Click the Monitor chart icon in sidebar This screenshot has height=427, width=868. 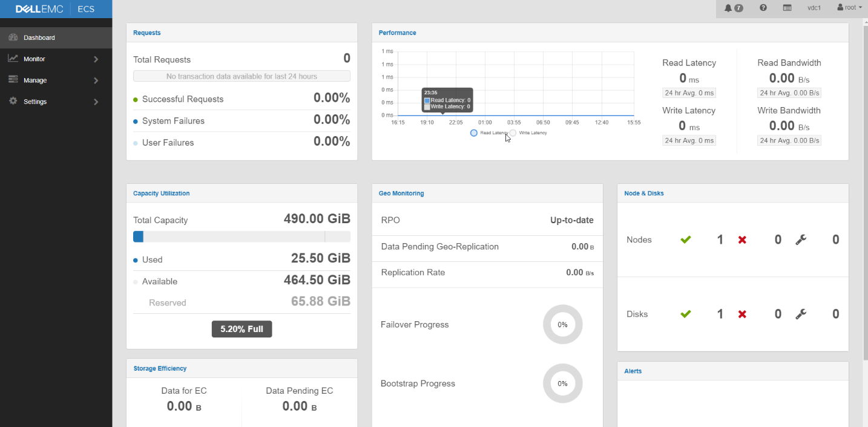click(13, 59)
